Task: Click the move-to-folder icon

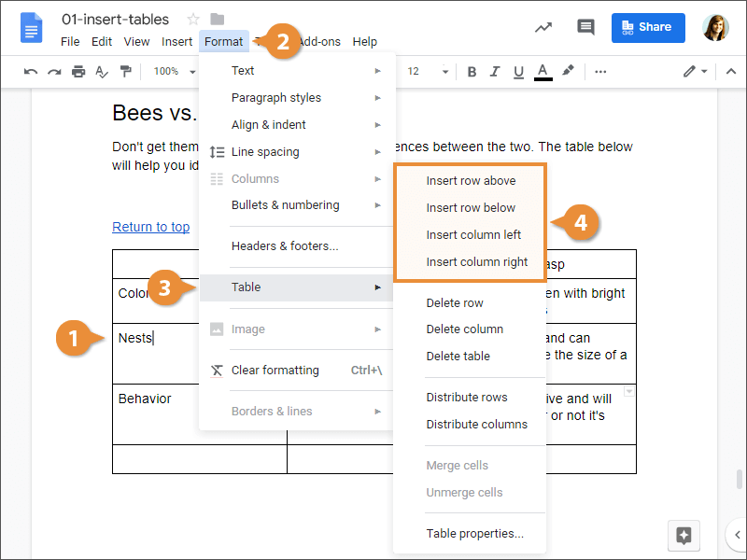Action: (x=218, y=19)
